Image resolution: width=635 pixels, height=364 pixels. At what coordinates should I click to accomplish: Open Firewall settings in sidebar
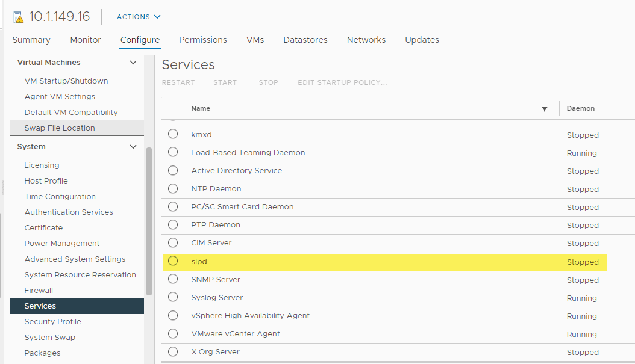pyautogui.click(x=39, y=290)
